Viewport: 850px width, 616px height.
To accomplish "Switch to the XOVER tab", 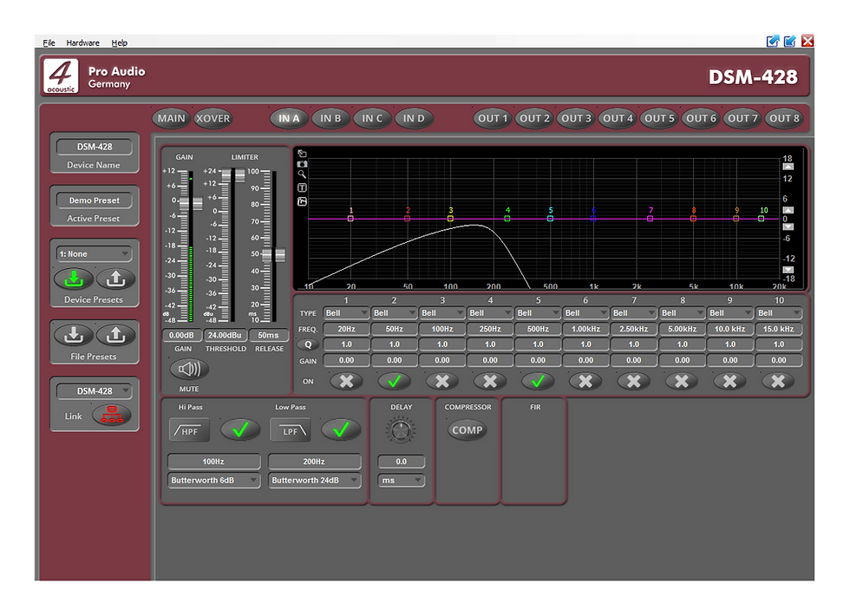I will 213,118.
